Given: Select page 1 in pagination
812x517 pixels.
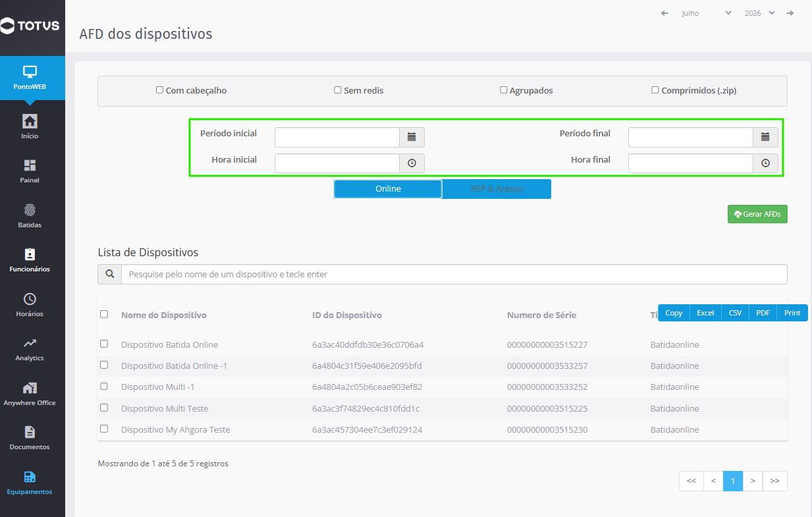Looking at the screenshot, I should (x=733, y=481).
